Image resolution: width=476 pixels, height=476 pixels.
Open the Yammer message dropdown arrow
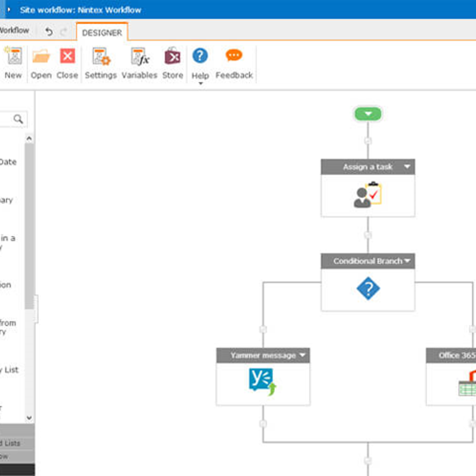tap(303, 355)
